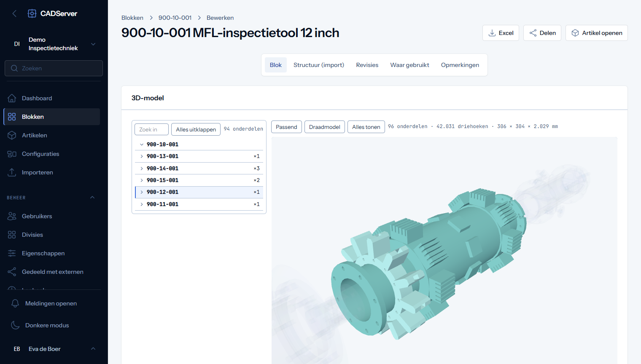Click the DI division avatar
This screenshot has height=364, width=641.
(x=17, y=44)
